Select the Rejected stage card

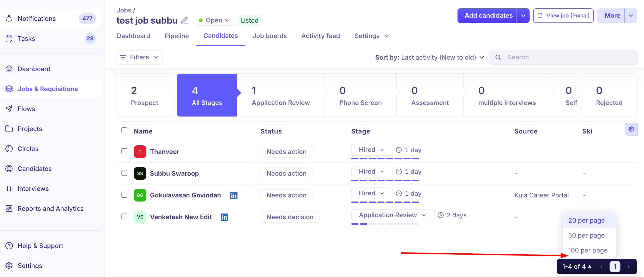tap(609, 95)
